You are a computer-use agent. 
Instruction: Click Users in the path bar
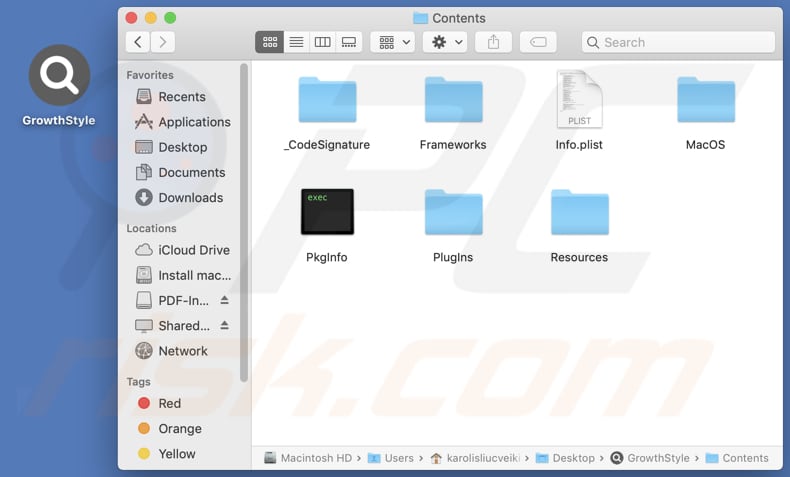(x=391, y=458)
